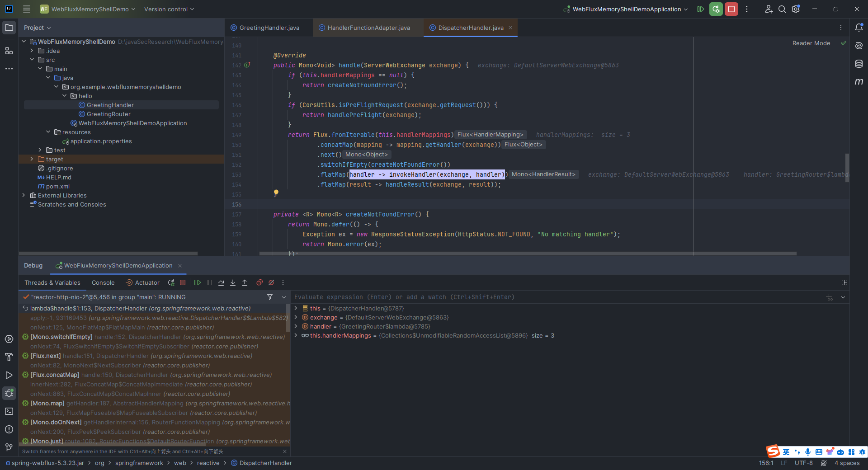Switch to the GreetingHandler.java tab

(x=269, y=28)
